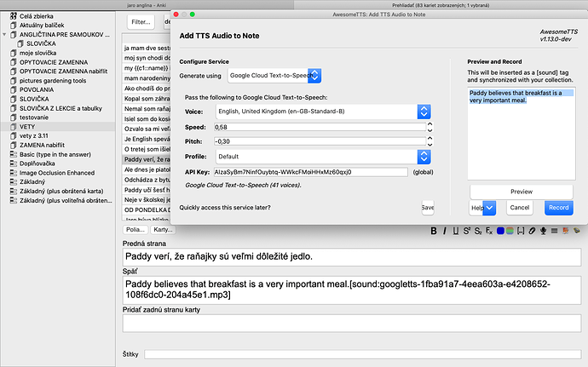Image resolution: width=588 pixels, height=367 pixels.
Task: Open the Profile dropdown
Action: [323, 157]
